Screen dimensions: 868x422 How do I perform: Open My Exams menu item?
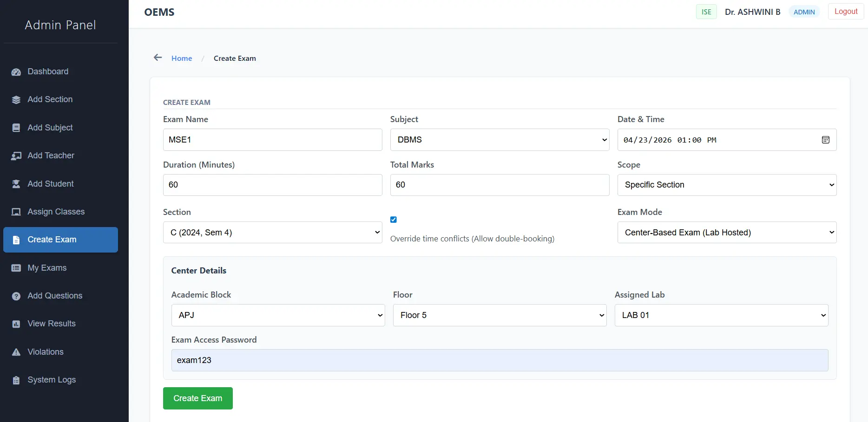pyautogui.click(x=60, y=268)
